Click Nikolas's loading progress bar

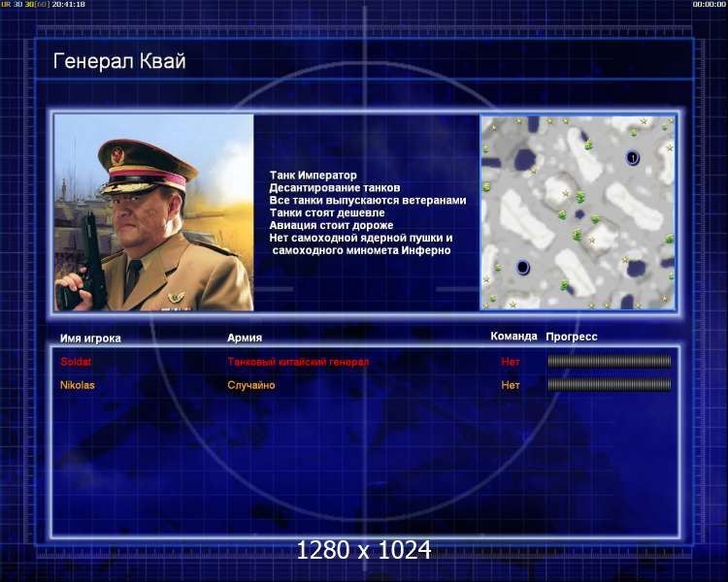[x=610, y=384]
